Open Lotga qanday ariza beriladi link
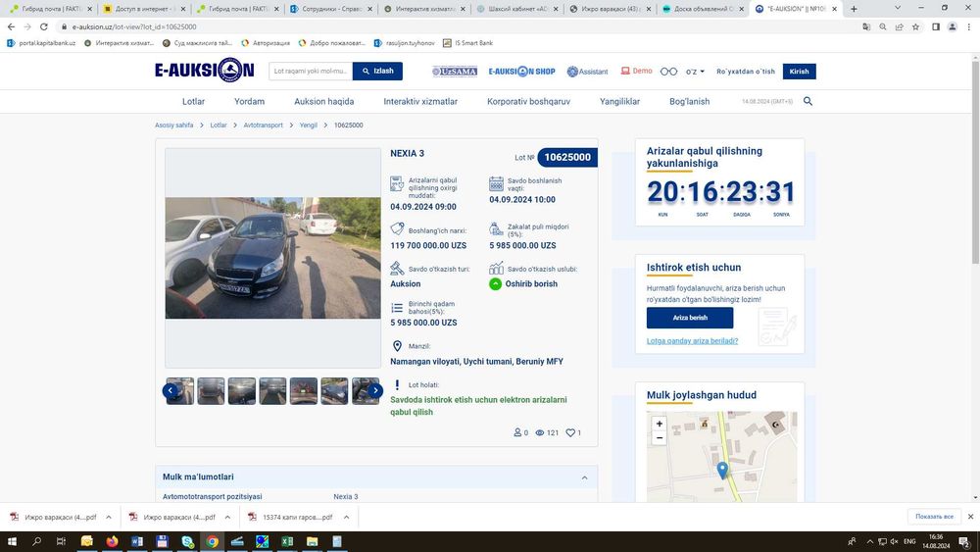The height and width of the screenshot is (552, 980). (693, 341)
